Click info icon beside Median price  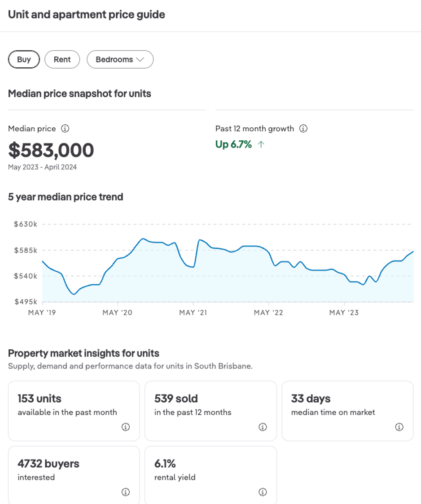click(65, 129)
